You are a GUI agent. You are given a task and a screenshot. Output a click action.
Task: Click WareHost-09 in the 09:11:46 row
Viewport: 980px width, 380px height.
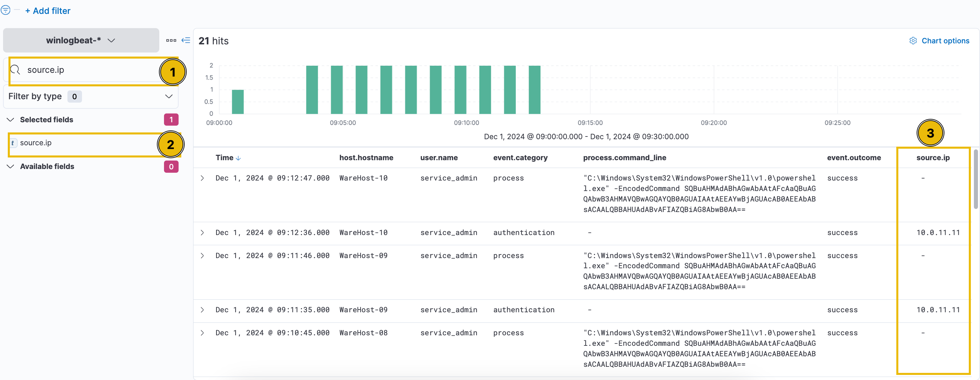coord(363,256)
